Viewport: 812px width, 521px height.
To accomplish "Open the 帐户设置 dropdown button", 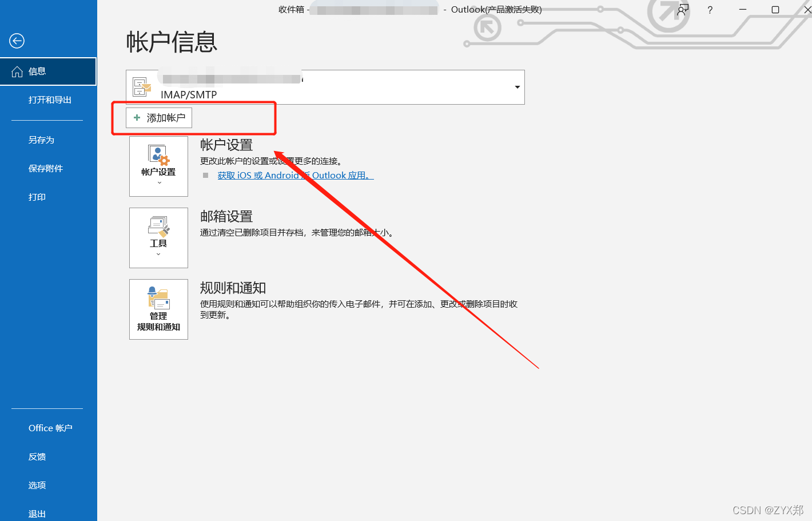I will [158, 166].
